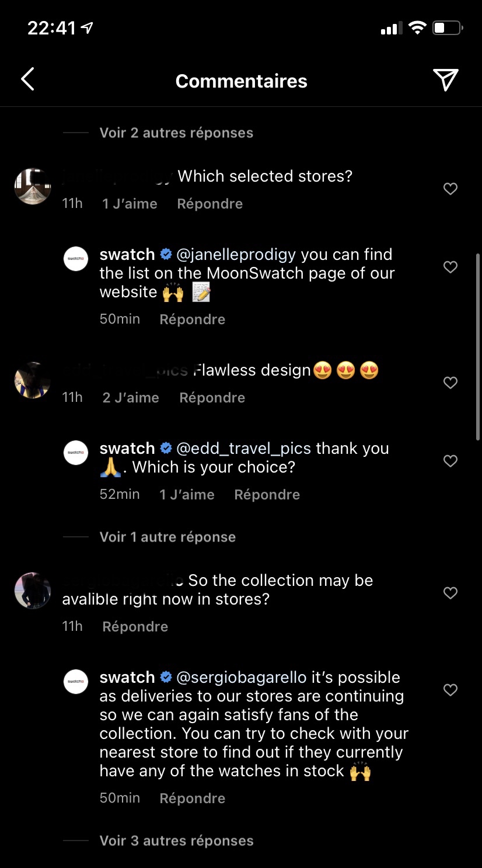
Task: Heart Swatch's reply to @sergiobagarello
Action: (x=450, y=690)
